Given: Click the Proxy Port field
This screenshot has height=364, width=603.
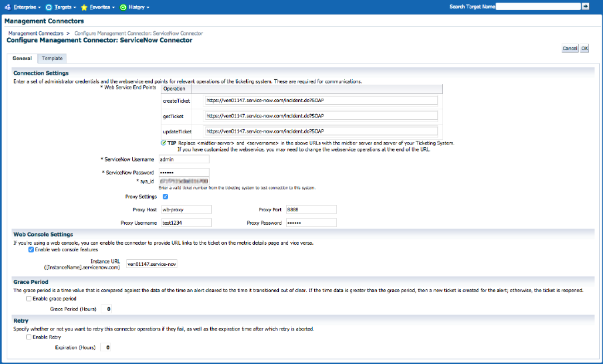Looking at the screenshot, I should (x=311, y=210).
